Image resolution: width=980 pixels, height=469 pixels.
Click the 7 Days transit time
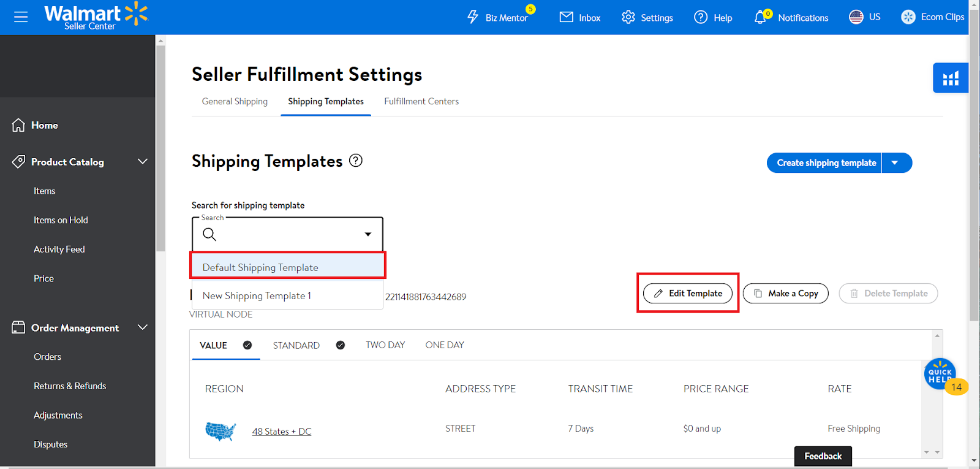coord(581,429)
